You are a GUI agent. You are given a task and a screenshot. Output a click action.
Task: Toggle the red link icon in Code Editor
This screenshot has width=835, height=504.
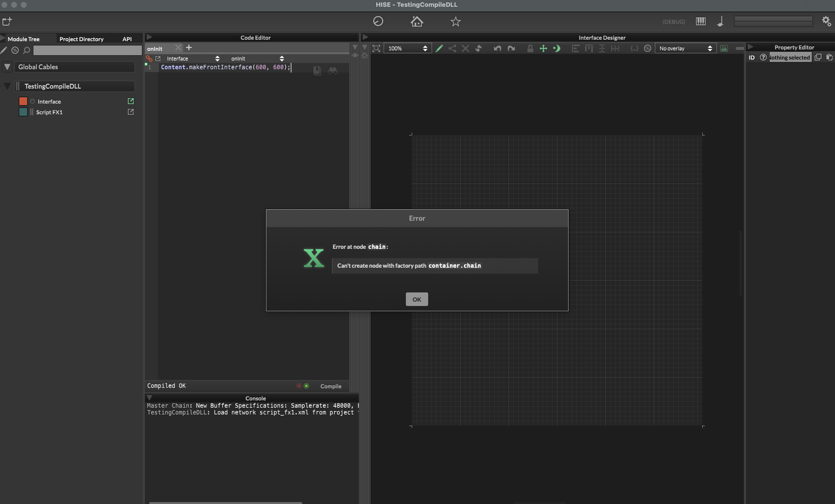coord(149,59)
